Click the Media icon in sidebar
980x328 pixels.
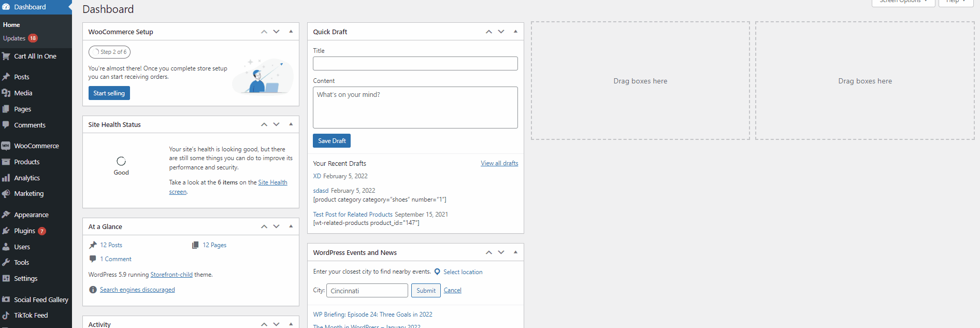(x=6, y=93)
